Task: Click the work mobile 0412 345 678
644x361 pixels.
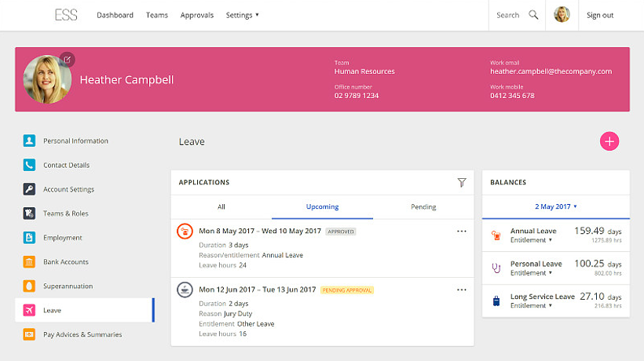Action: (x=512, y=96)
